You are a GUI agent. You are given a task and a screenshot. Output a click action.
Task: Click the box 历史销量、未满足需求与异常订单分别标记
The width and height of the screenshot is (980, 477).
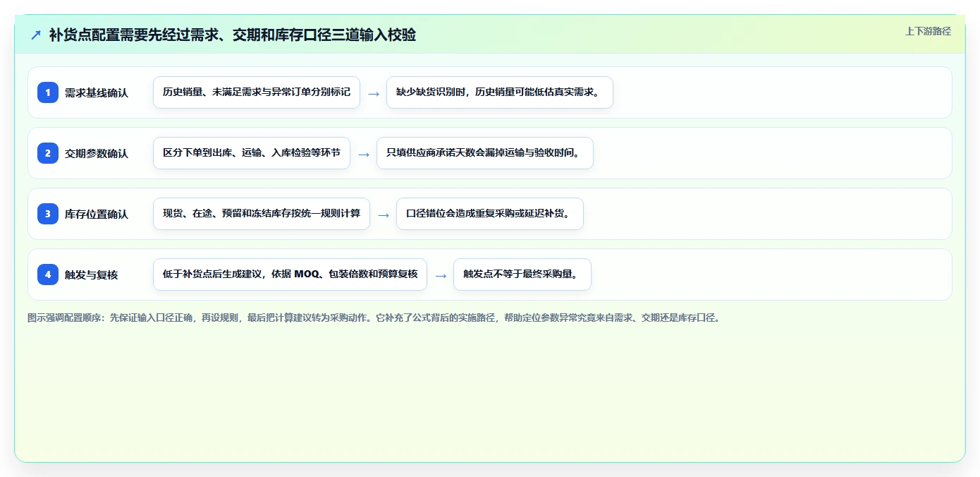257,92
